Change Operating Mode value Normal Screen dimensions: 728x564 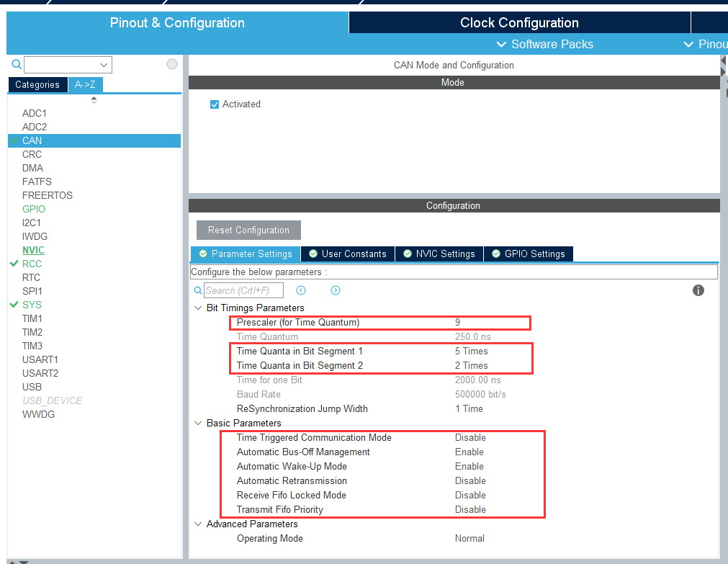pos(469,539)
